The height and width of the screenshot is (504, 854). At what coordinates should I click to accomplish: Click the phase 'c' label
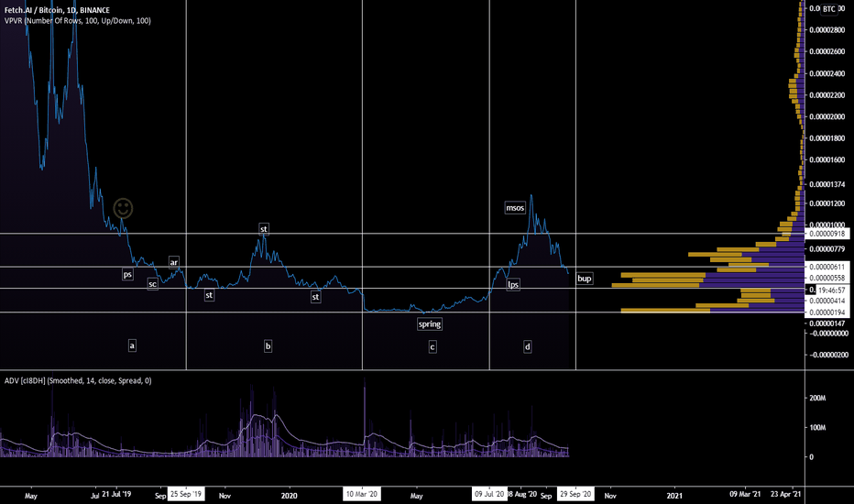click(x=432, y=346)
